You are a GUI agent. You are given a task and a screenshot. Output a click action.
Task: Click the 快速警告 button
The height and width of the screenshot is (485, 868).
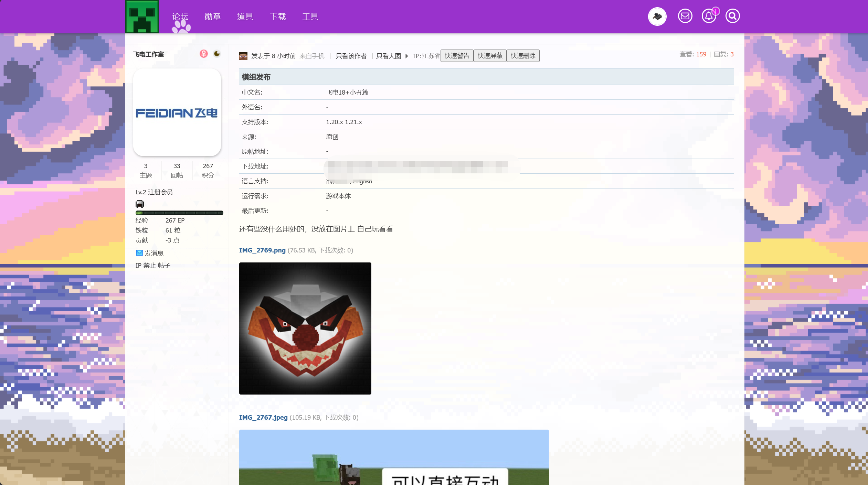(x=457, y=56)
